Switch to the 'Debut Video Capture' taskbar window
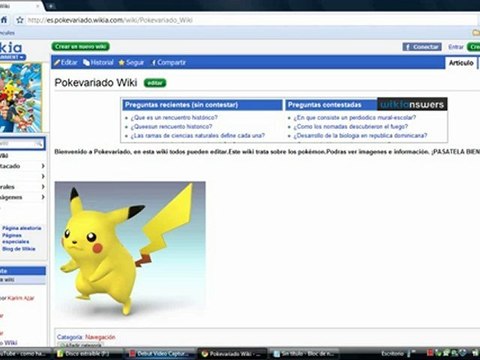This screenshot has width=480, height=360. coord(160,354)
